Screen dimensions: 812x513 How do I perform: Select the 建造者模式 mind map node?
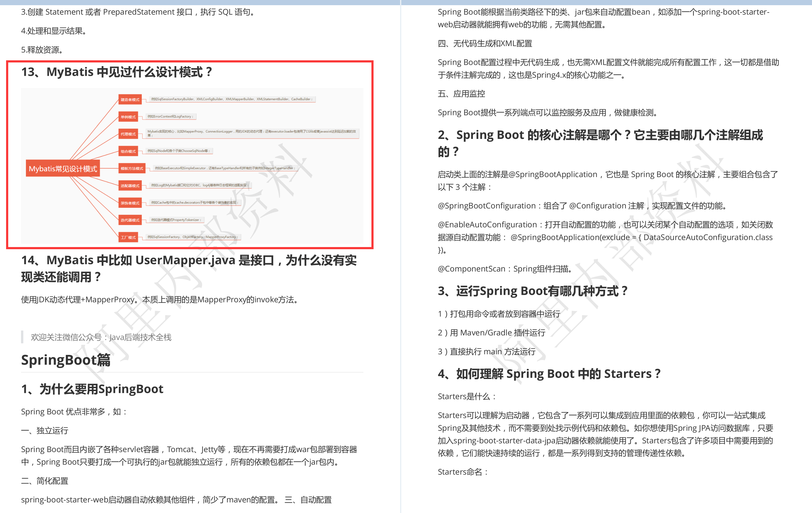[x=130, y=99]
